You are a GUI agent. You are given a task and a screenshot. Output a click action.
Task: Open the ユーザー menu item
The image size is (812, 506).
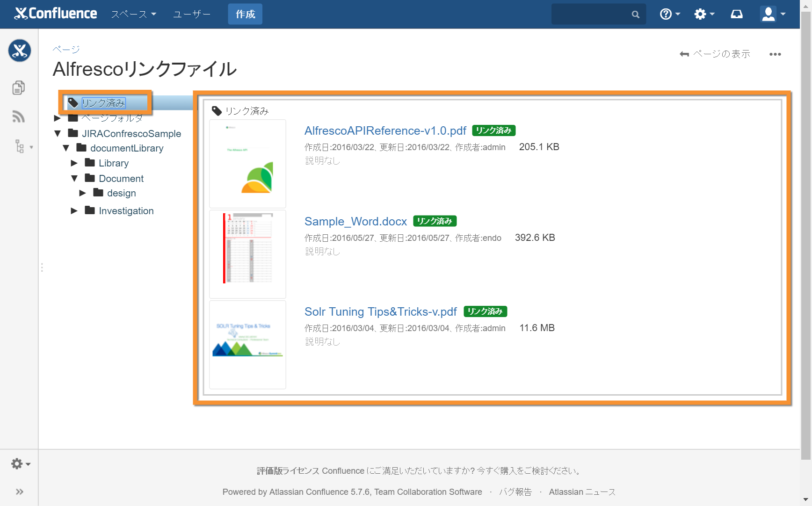(192, 14)
